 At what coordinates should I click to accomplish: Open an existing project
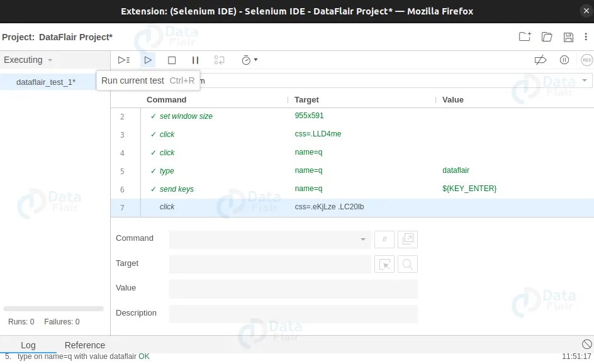point(546,36)
